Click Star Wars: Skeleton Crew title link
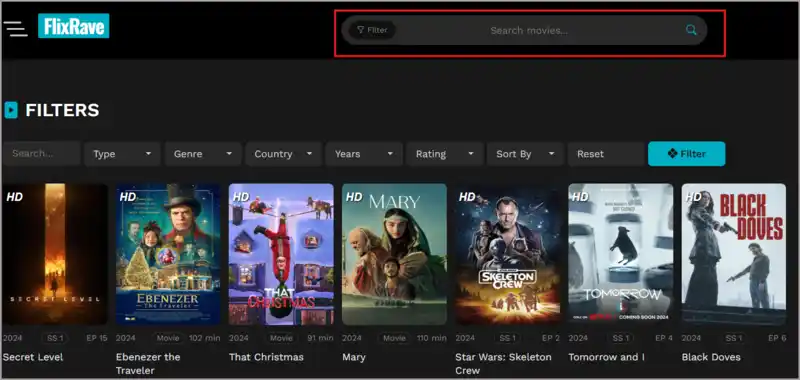Viewport: 800px width, 380px height. click(x=503, y=363)
